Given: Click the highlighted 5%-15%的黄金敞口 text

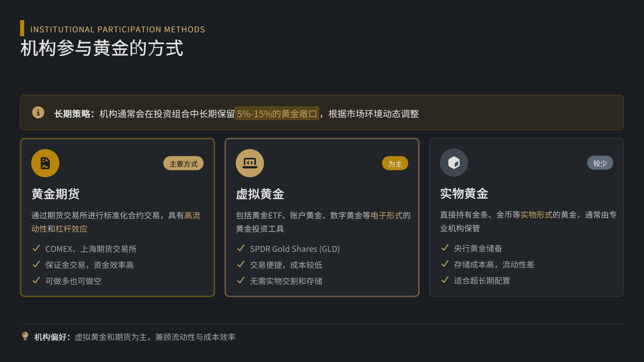Looking at the screenshot, I should click(277, 114).
